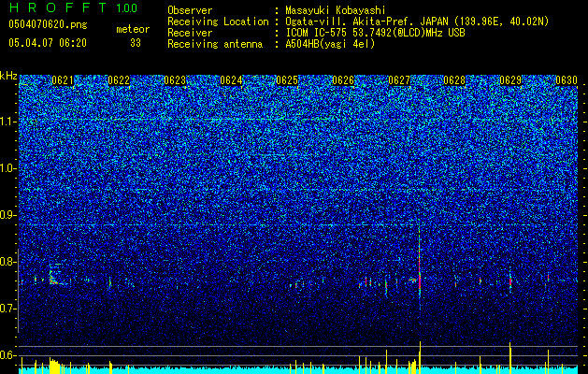Click the yellow amplitude spike at 0629
588x374 pixels.
point(510,357)
